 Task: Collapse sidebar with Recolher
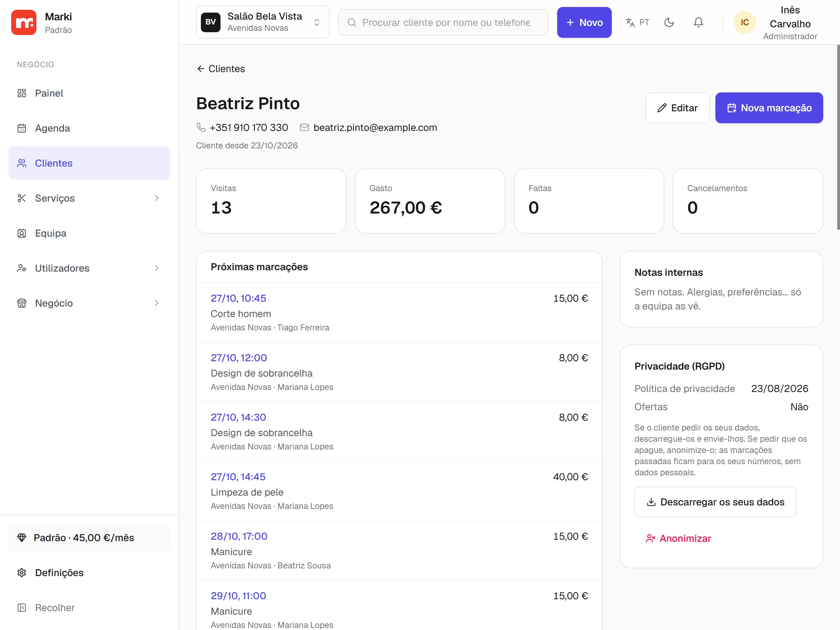click(x=89, y=607)
